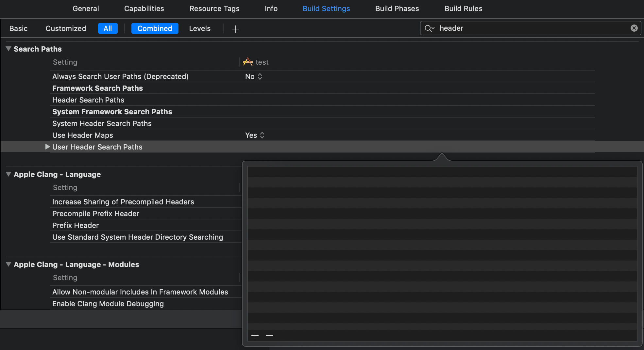644x350 pixels.
Task: Click the search magnifier icon in filter field
Action: coord(430,28)
